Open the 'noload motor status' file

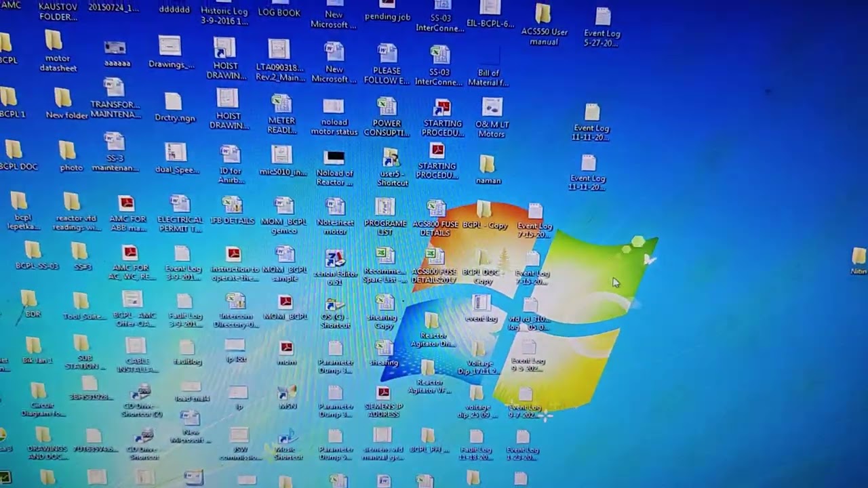[334, 118]
